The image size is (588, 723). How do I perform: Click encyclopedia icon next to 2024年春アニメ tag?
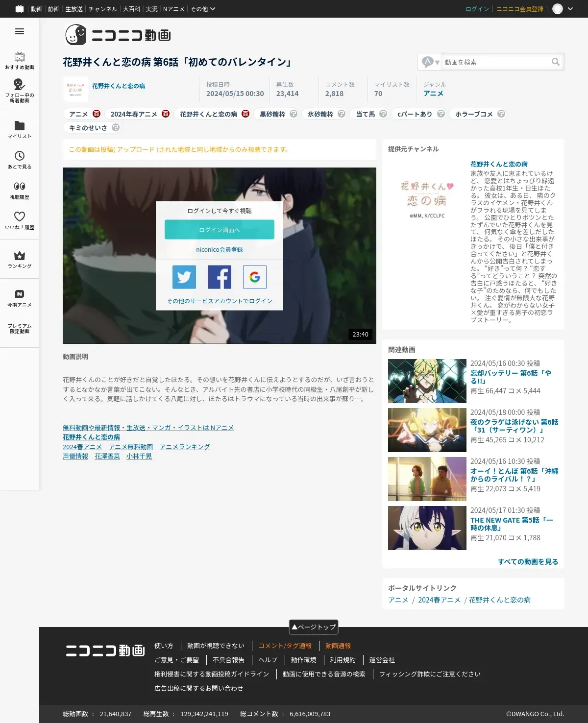[166, 114]
